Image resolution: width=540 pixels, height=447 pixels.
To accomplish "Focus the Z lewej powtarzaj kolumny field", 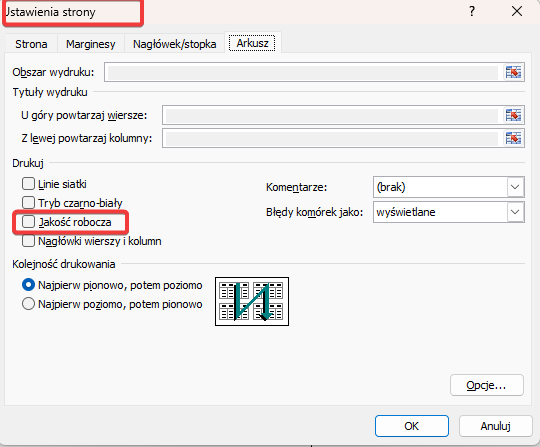I will (x=332, y=138).
